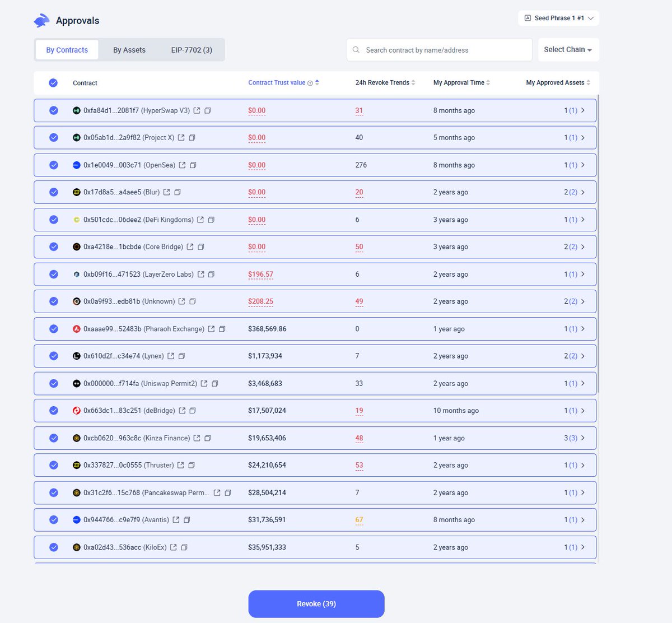The image size is (672, 623).
Task: Open Thruster contract external link icon
Action: point(180,465)
